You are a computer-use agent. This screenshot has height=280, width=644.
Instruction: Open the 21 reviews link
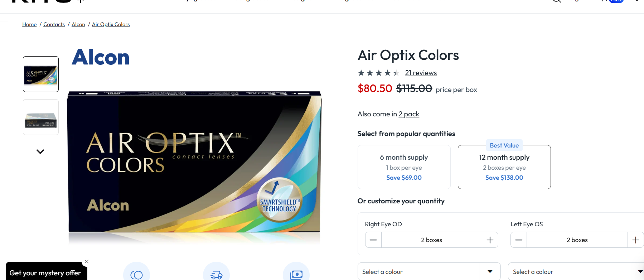[421, 73]
